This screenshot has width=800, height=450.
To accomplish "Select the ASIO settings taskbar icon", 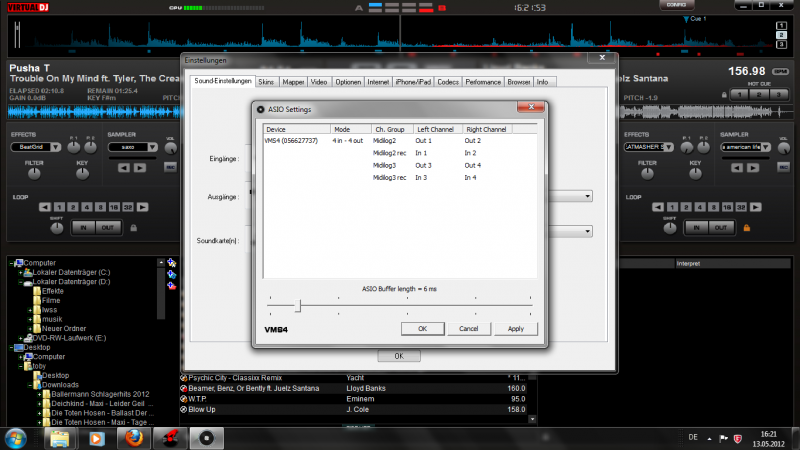I will [x=207, y=438].
